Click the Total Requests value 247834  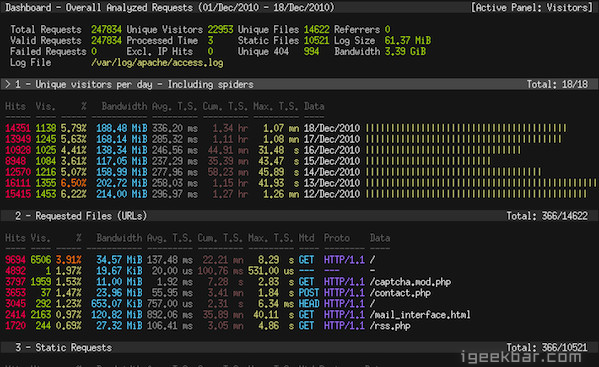click(106, 29)
